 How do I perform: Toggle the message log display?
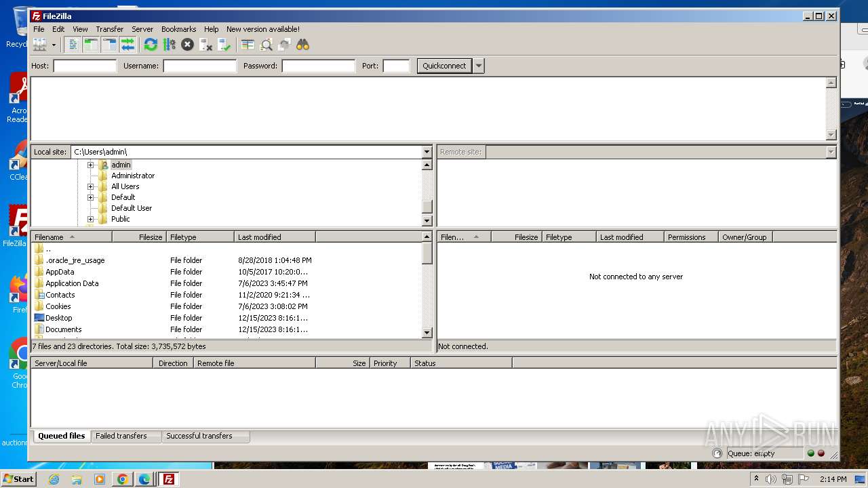[x=73, y=45]
